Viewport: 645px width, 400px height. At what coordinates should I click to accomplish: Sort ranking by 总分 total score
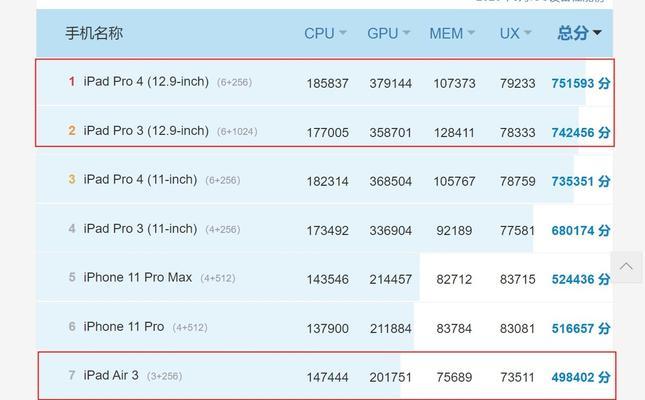coord(580,33)
